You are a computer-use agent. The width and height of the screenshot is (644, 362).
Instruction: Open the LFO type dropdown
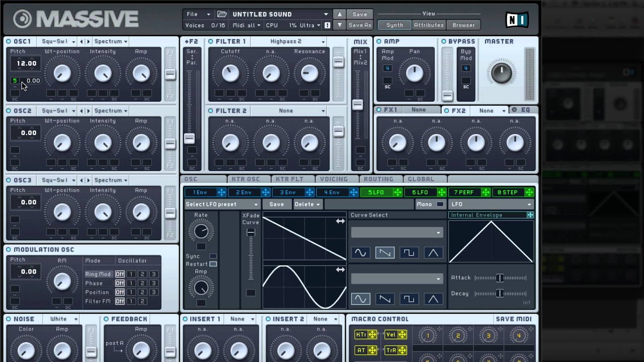click(x=491, y=204)
